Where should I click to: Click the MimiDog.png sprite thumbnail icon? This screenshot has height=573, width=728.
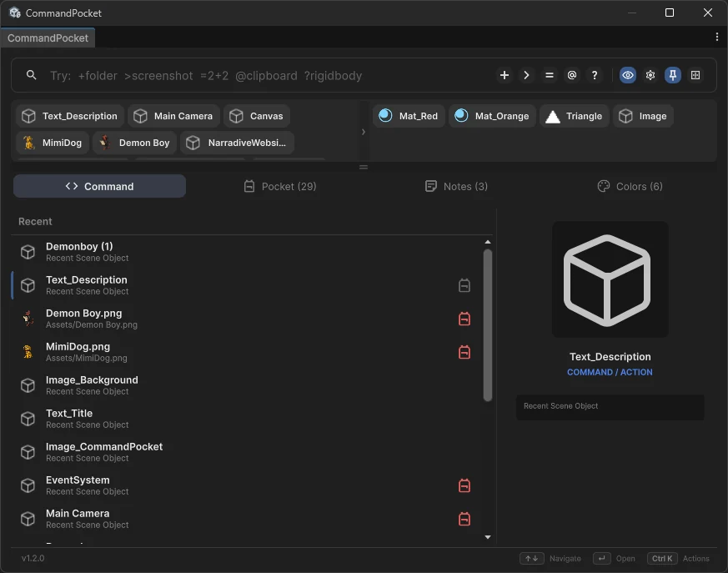pos(28,352)
